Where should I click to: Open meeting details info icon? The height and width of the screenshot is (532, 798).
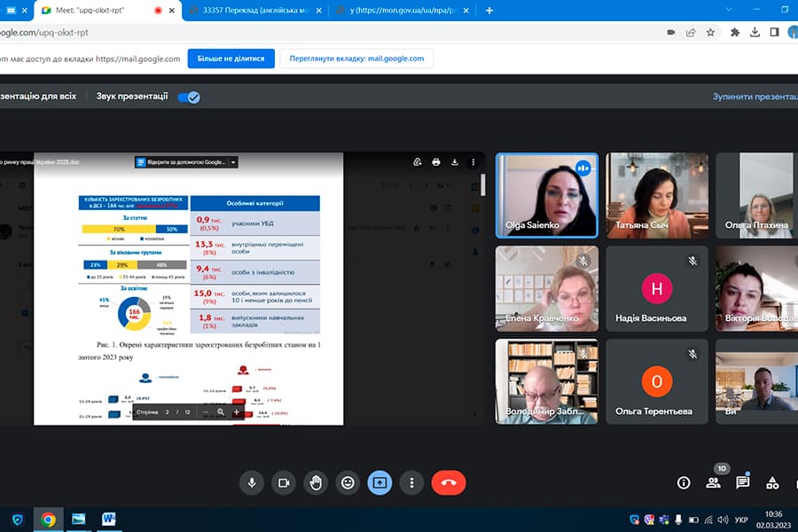(x=684, y=482)
